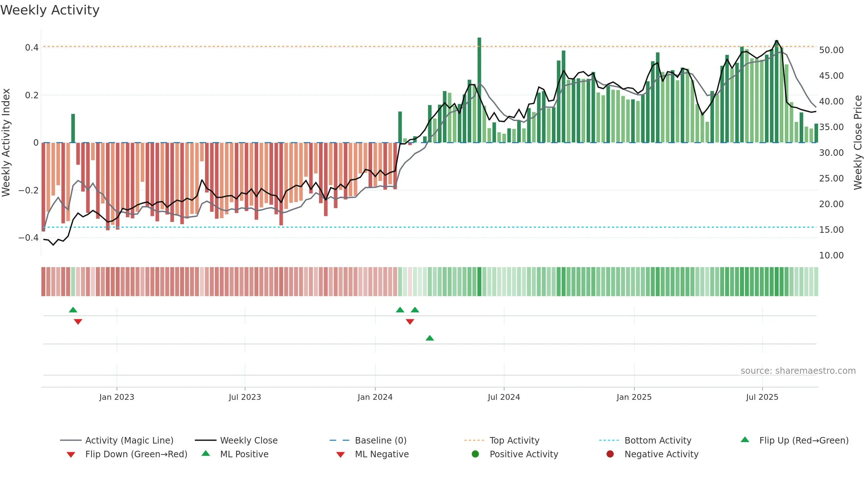The height and width of the screenshot is (488, 868).
Task: Click the Jan 2025 axis label
Action: pyautogui.click(x=634, y=397)
